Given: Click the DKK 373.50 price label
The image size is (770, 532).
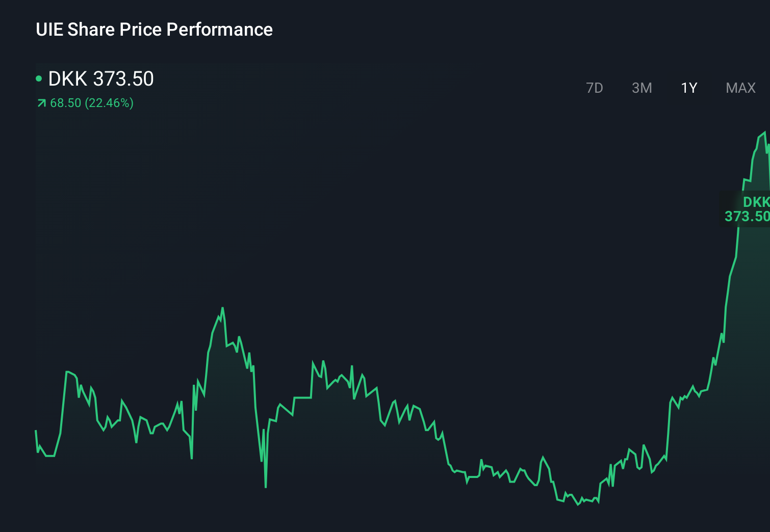Looking at the screenshot, I should (x=101, y=79).
